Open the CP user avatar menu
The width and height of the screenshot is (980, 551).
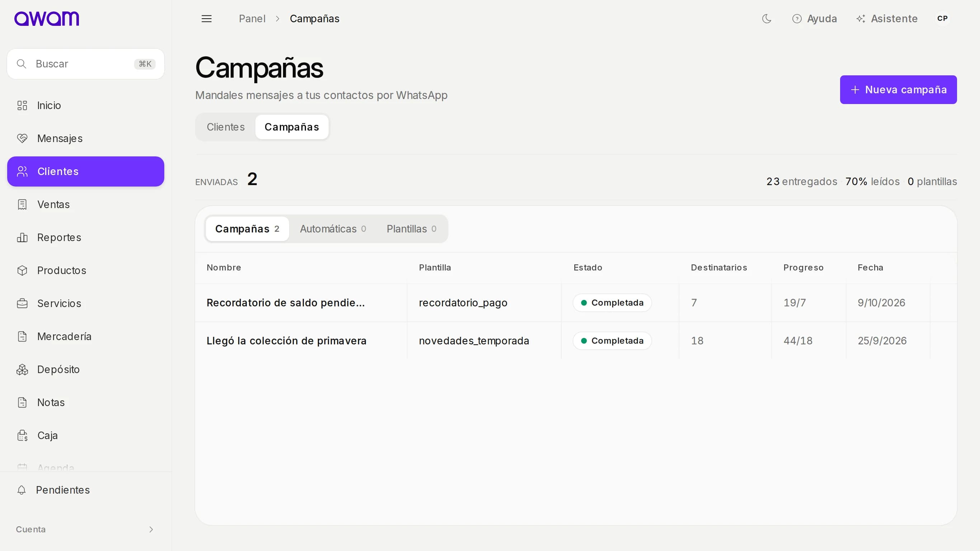[x=942, y=19]
